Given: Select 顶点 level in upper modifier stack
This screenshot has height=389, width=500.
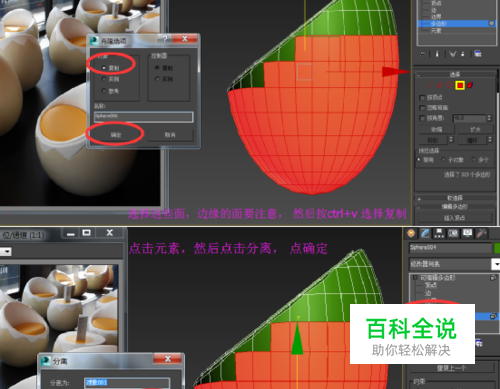Looking at the screenshot, I should (436, 3).
